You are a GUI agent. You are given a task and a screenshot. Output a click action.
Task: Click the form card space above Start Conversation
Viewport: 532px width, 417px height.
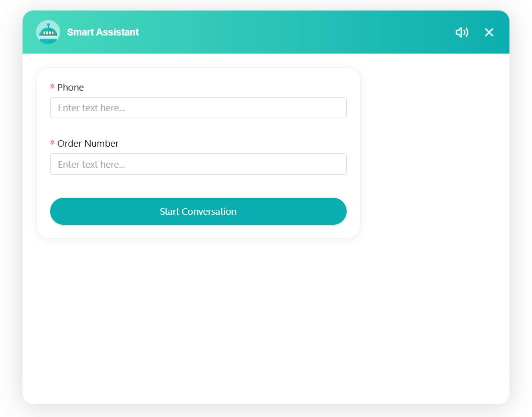point(198,186)
